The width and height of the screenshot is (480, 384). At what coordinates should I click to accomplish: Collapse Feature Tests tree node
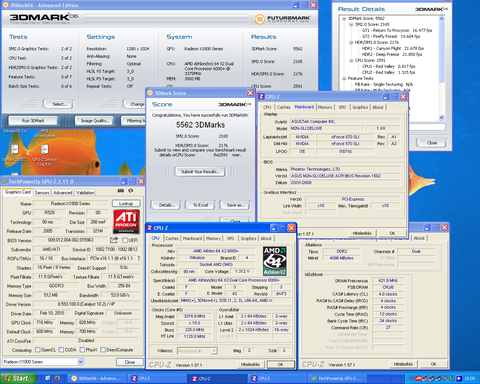(x=344, y=78)
